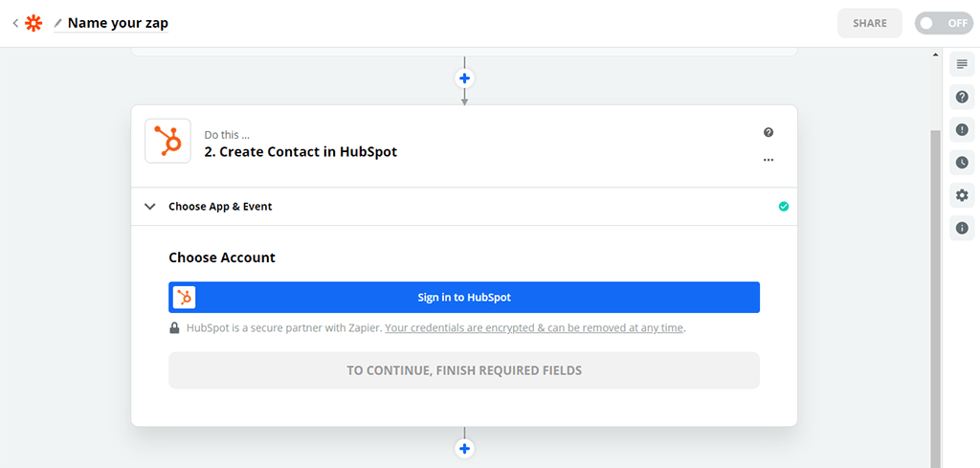This screenshot has height=468, width=980.
Task: Open the help question mark sidebar icon
Action: click(x=962, y=97)
